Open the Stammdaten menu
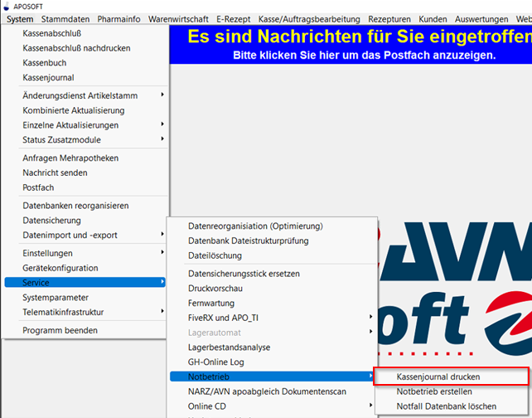This screenshot has height=418, width=532. pos(65,19)
